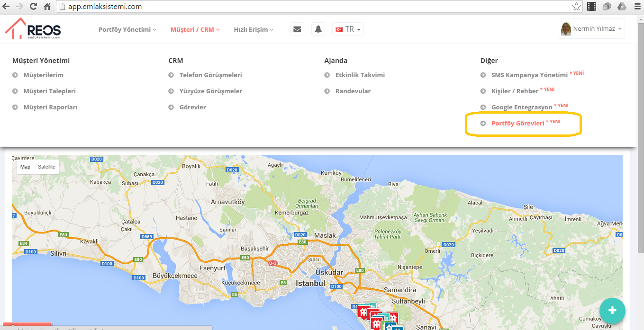644x330 pixels.
Task: Switch map to Satellite view
Action: pyautogui.click(x=46, y=167)
